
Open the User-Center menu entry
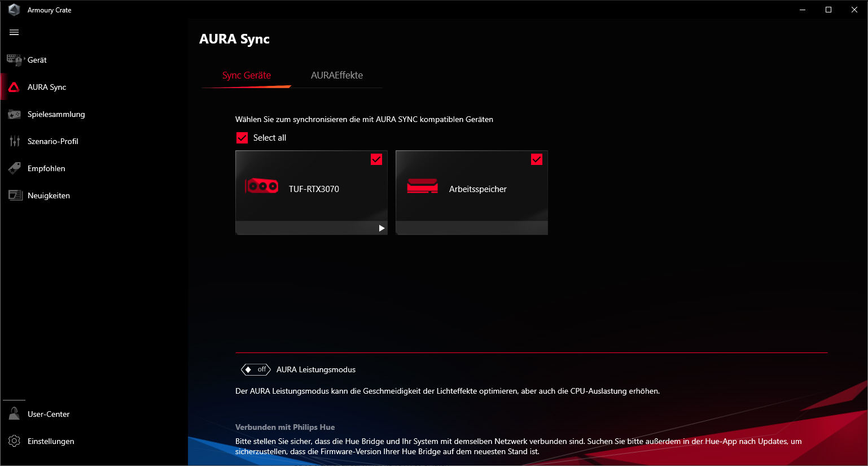(94, 414)
